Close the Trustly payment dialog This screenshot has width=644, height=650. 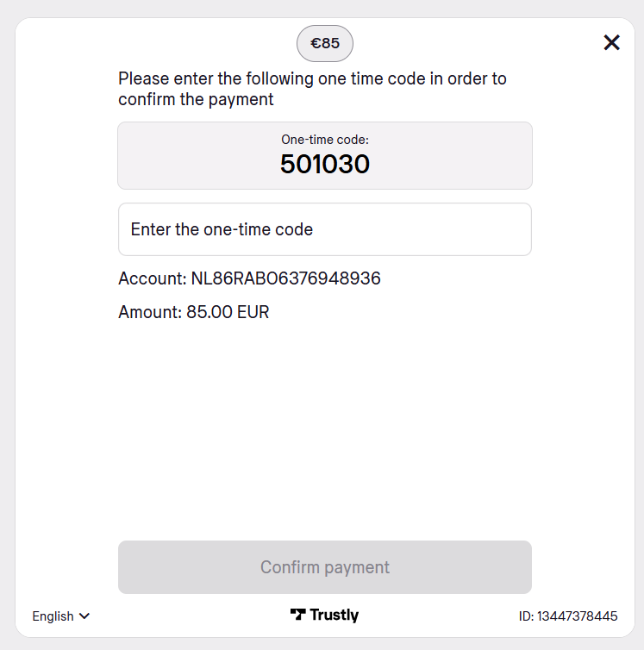[x=611, y=43]
